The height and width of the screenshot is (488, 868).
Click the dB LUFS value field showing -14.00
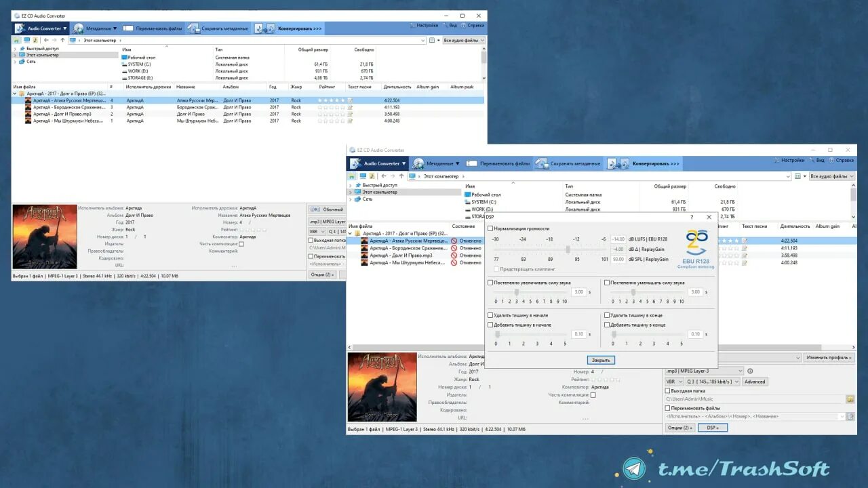pos(618,239)
